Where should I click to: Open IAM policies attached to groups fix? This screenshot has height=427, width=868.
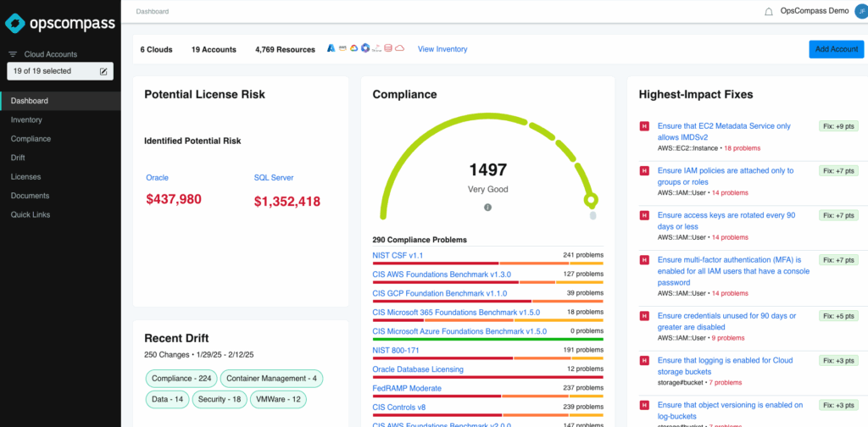tap(726, 176)
